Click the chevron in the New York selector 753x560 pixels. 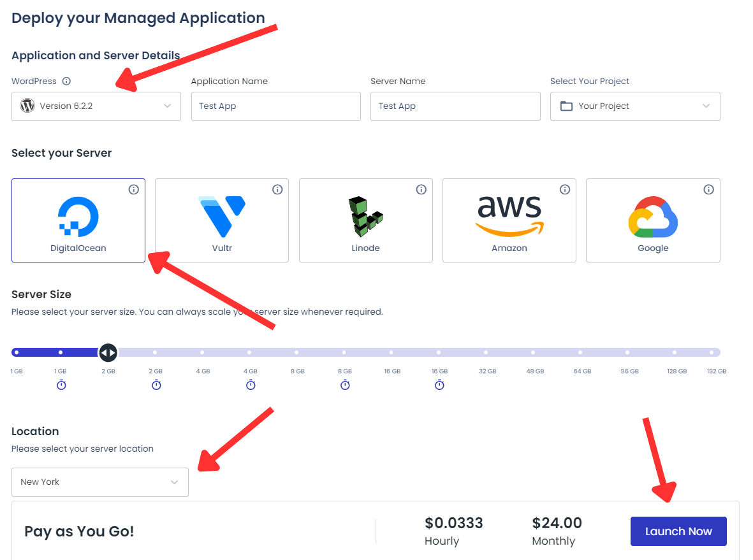pyautogui.click(x=174, y=482)
